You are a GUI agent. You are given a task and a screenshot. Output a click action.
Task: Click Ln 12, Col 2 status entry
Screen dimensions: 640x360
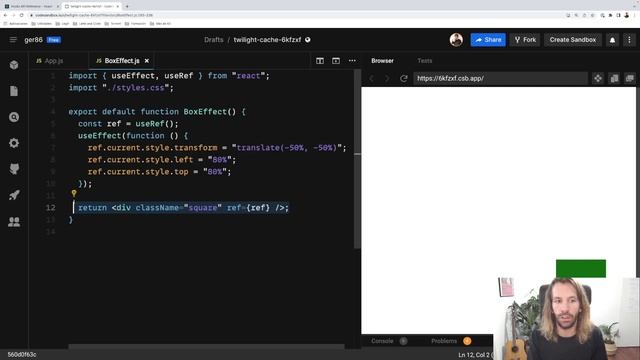(x=473, y=355)
